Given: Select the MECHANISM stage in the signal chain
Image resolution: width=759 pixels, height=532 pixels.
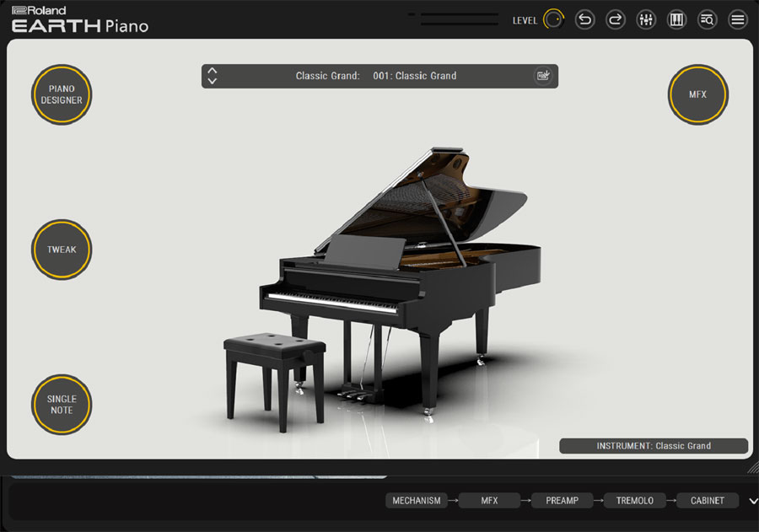Looking at the screenshot, I should coord(416,500).
